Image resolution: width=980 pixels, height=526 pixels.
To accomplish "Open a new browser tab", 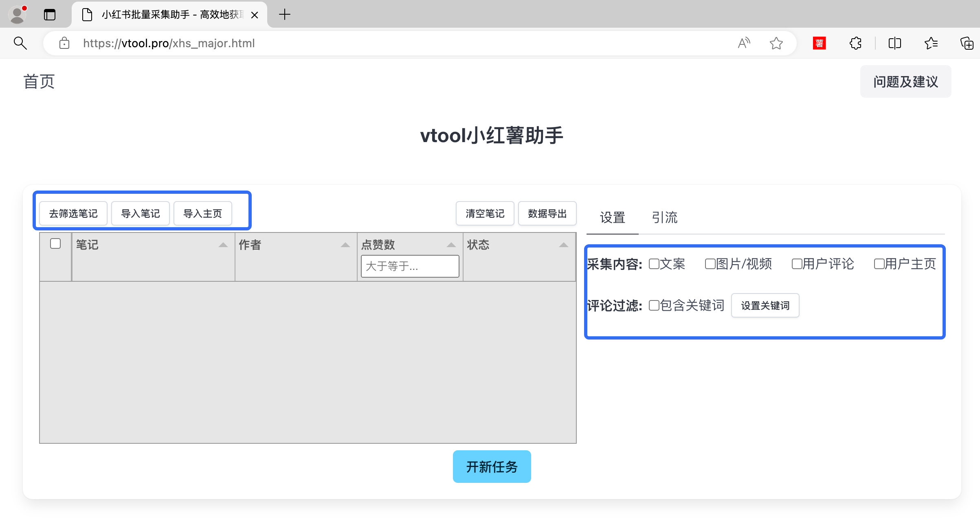I will [x=285, y=15].
